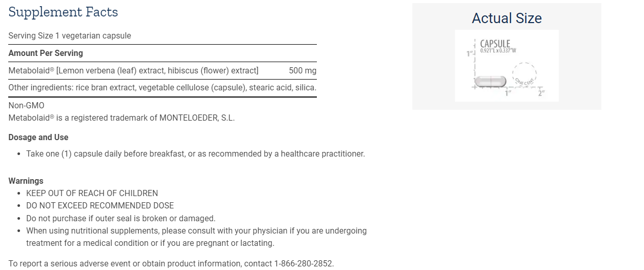
Task: Click the 500 mg amount value
Action: tap(302, 70)
